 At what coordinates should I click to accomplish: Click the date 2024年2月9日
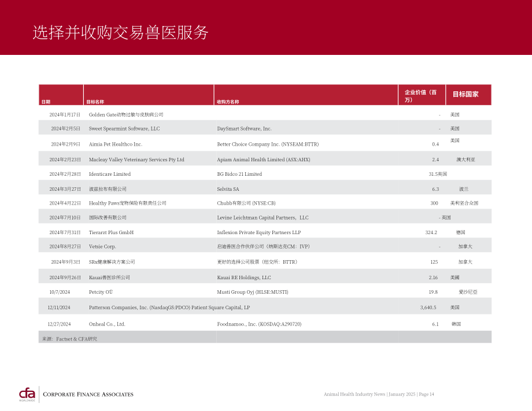66,144
